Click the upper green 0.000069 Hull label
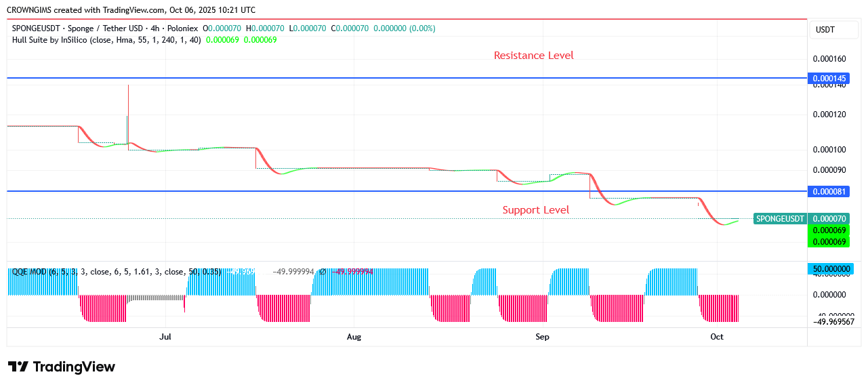Viewport: 868px width, 387px height. 829,230
